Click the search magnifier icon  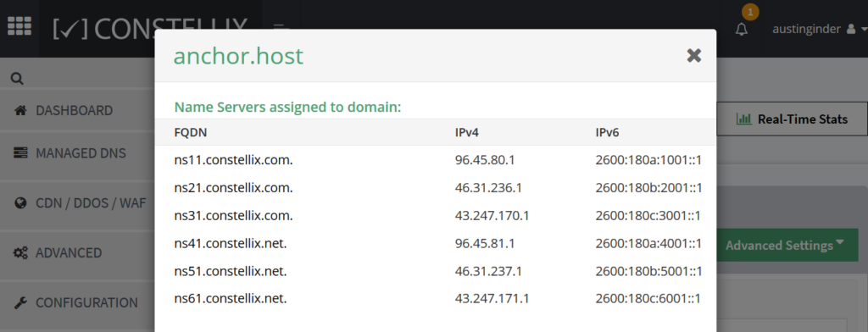tap(17, 79)
